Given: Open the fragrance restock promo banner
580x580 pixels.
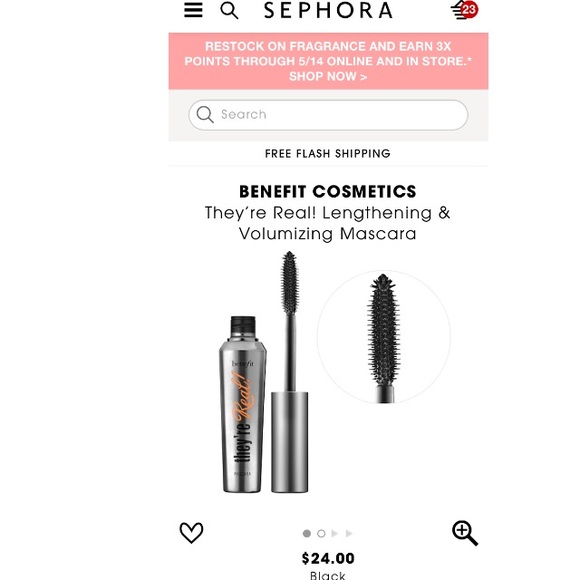Looking at the screenshot, I should pos(328,61).
